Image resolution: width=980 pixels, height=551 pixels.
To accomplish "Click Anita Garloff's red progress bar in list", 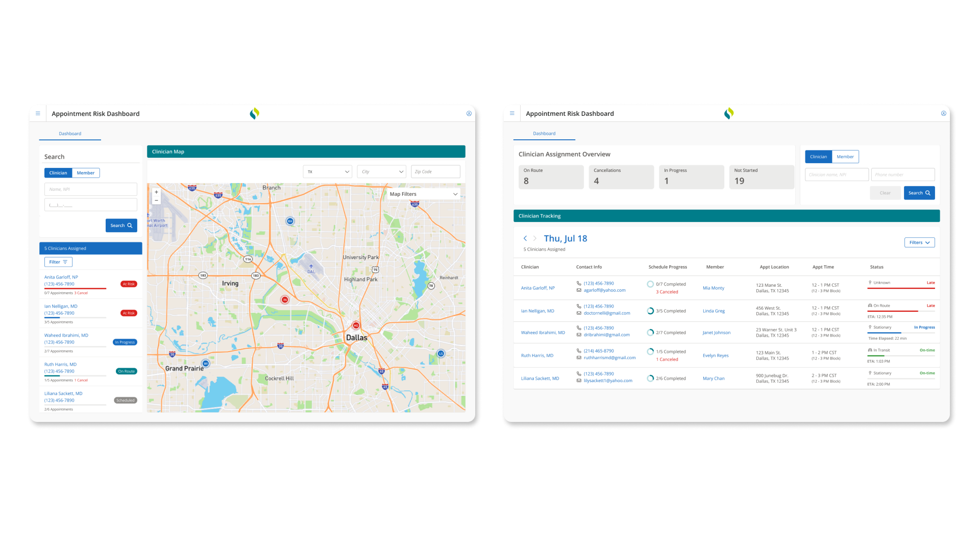I will click(x=75, y=289).
